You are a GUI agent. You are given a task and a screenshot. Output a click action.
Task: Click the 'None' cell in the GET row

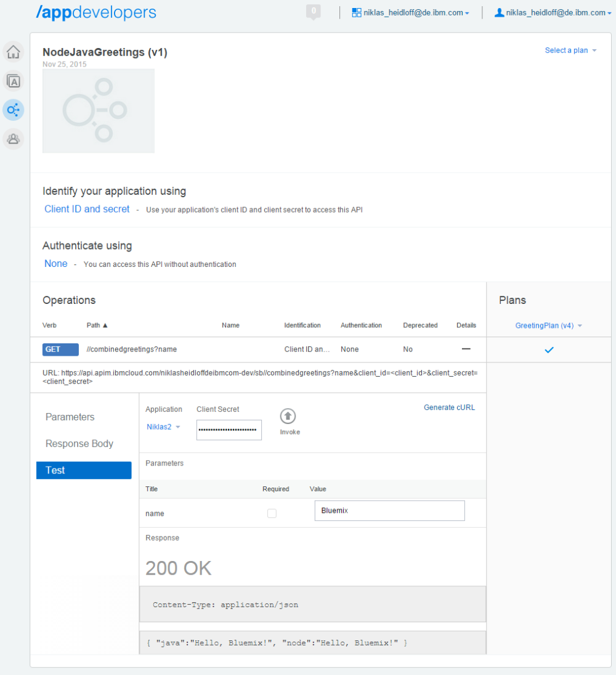coord(350,349)
